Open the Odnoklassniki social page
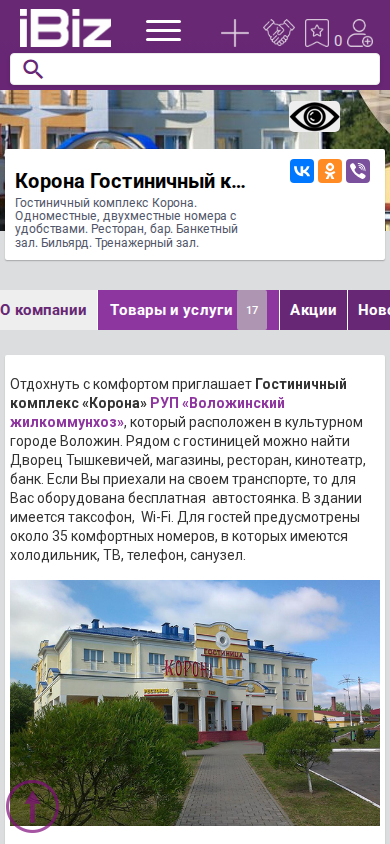390x844 pixels. click(330, 171)
